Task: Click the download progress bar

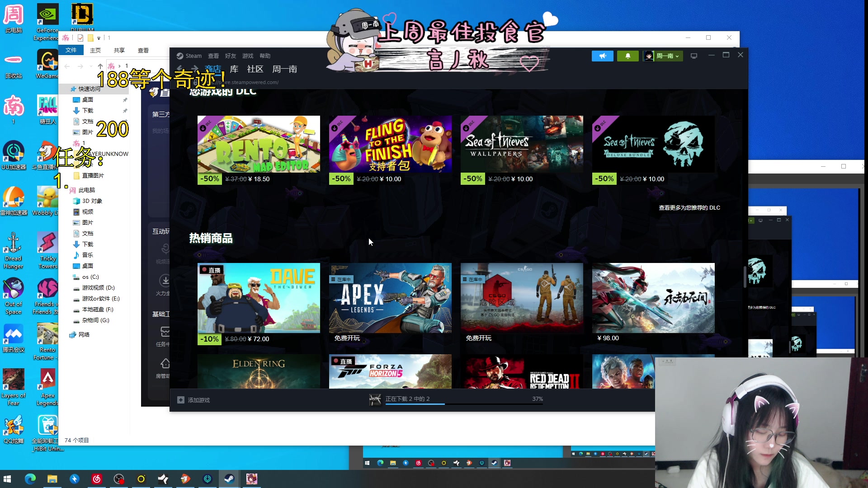Action: [464, 404]
